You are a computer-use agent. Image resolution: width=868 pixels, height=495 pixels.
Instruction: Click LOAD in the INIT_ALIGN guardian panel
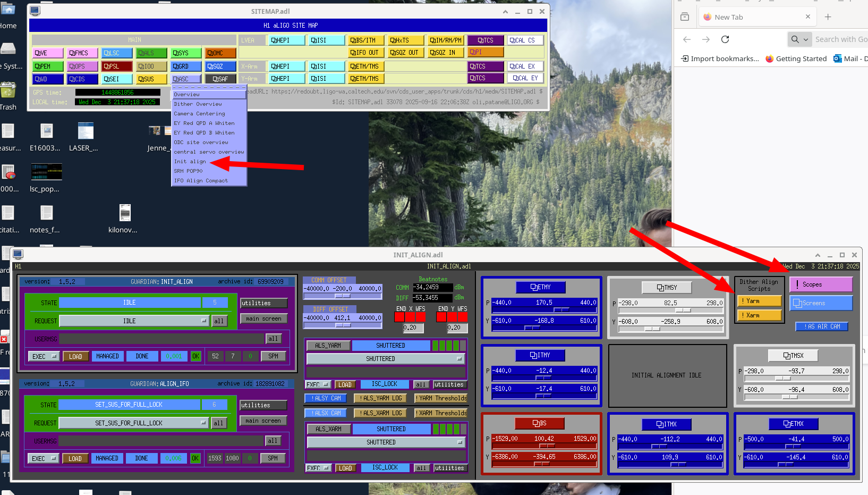(x=75, y=356)
